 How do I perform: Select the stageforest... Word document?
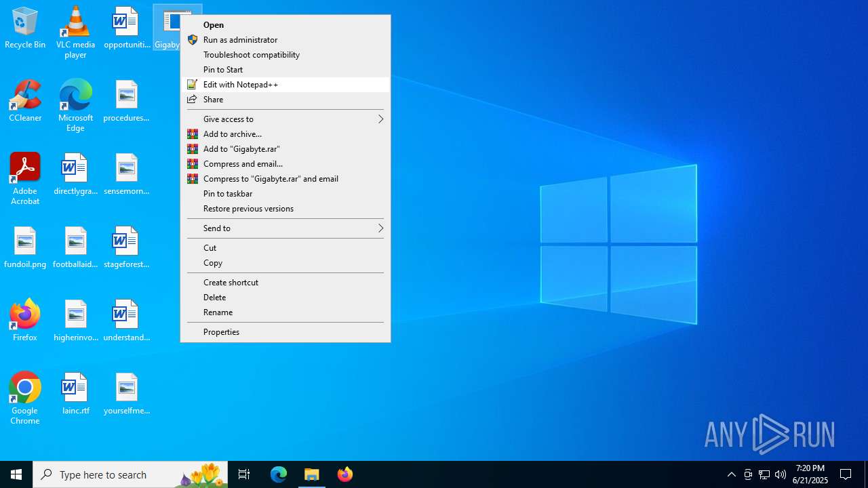[x=126, y=248]
